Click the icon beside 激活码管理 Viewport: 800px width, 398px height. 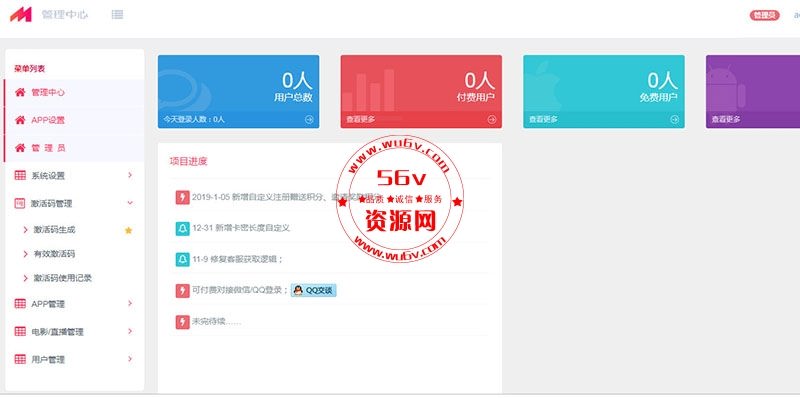click(x=20, y=203)
